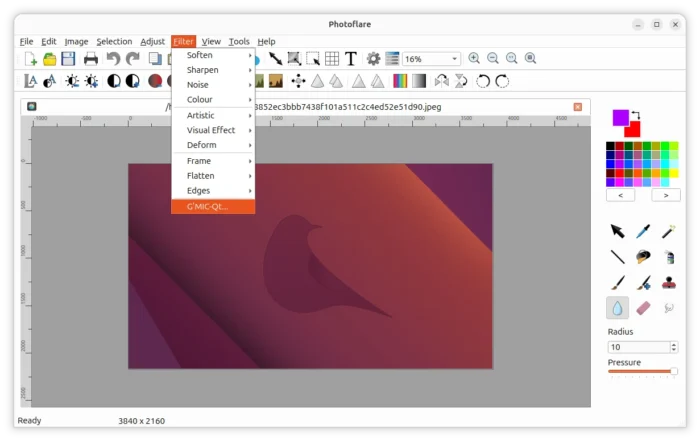Zoom out with the minus magnifier

click(493, 58)
